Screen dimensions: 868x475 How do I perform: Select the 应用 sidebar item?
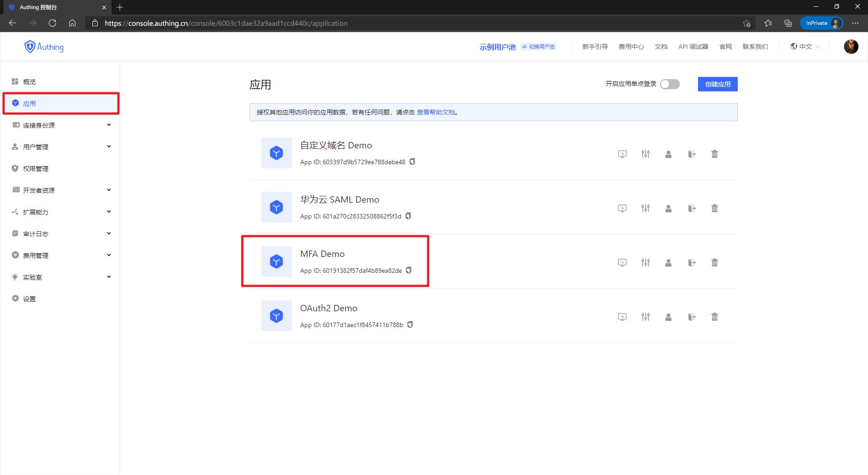[61, 104]
